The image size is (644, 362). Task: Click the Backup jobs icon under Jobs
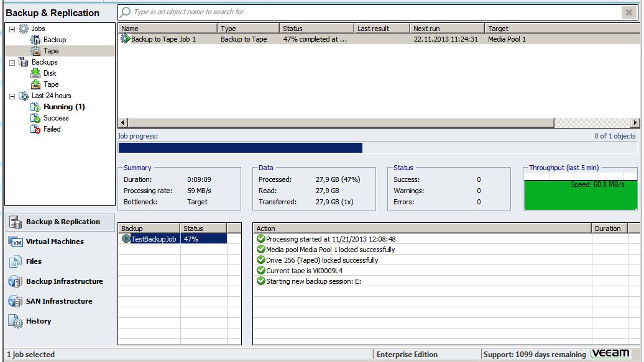[35, 40]
